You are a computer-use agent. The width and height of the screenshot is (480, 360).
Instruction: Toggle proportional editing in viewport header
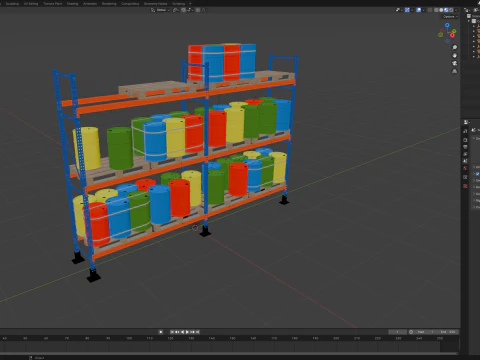coord(198,10)
